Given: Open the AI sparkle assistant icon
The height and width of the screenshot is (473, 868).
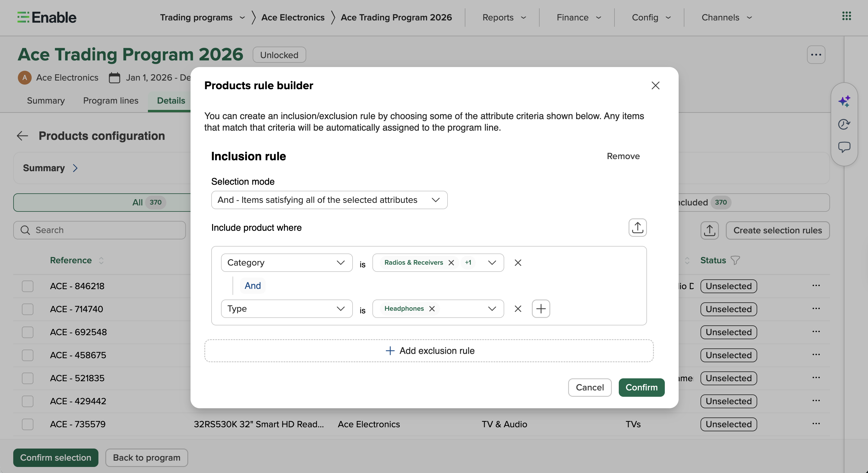Looking at the screenshot, I should pyautogui.click(x=844, y=101).
